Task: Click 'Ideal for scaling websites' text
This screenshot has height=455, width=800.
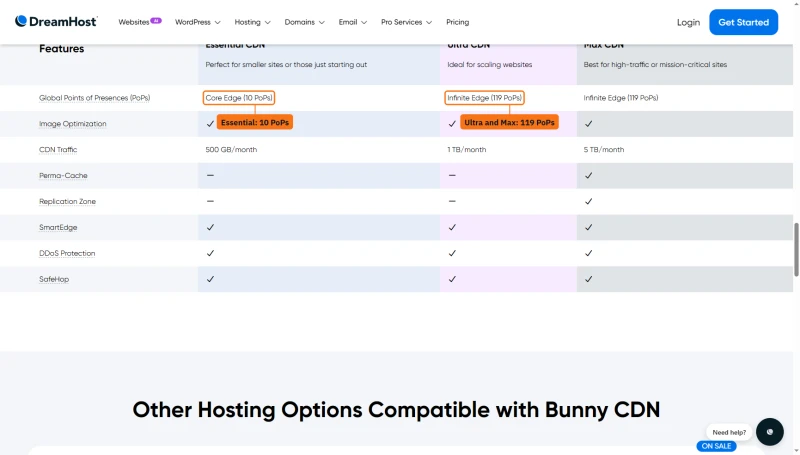Action: [489, 65]
